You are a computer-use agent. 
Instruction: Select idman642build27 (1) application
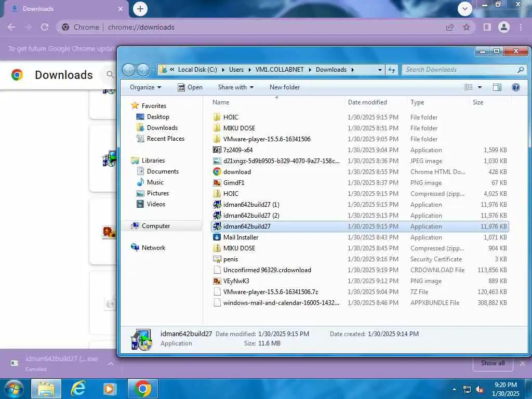360,205
